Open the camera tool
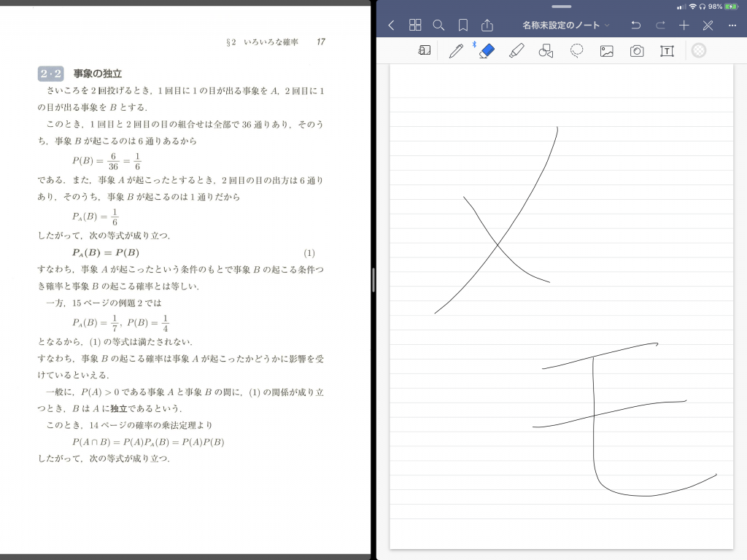This screenshot has height=560, width=747. (637, 51)
